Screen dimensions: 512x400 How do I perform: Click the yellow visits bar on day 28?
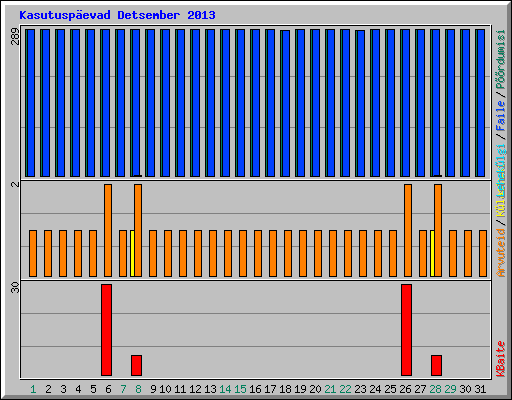click(432, 253)
